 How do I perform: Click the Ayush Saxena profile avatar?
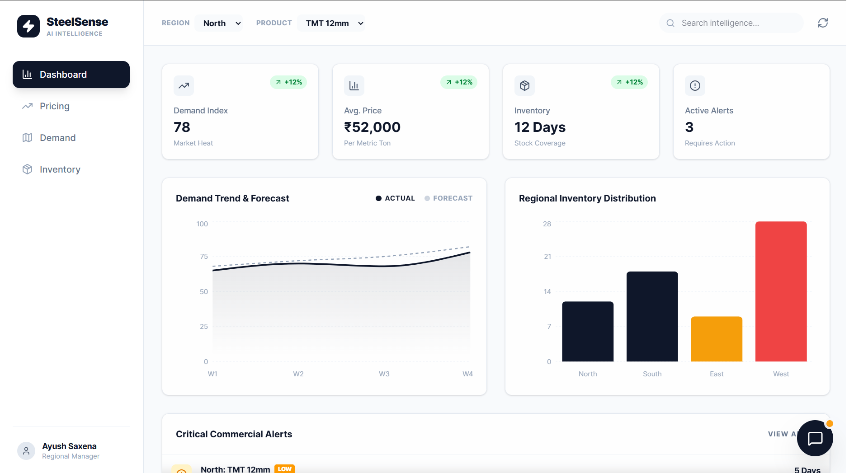[x=26, y=450]
